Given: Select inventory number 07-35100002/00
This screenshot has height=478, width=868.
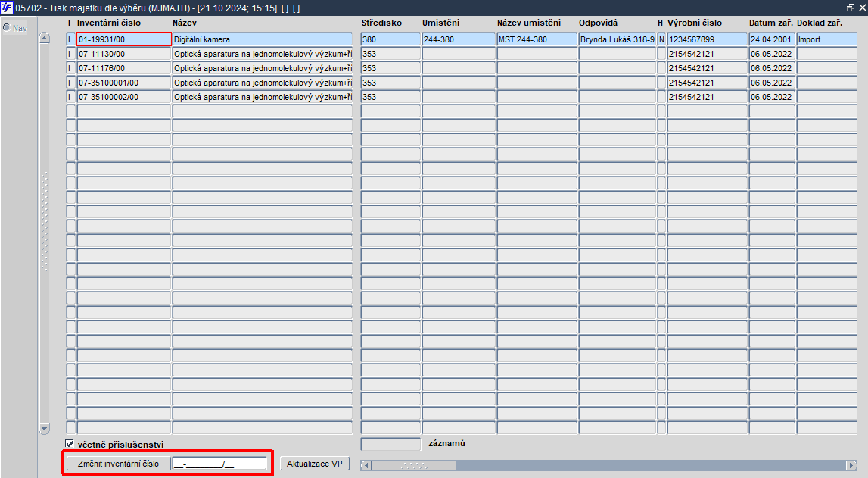Looking at the screenshot, I should [124, 97].
